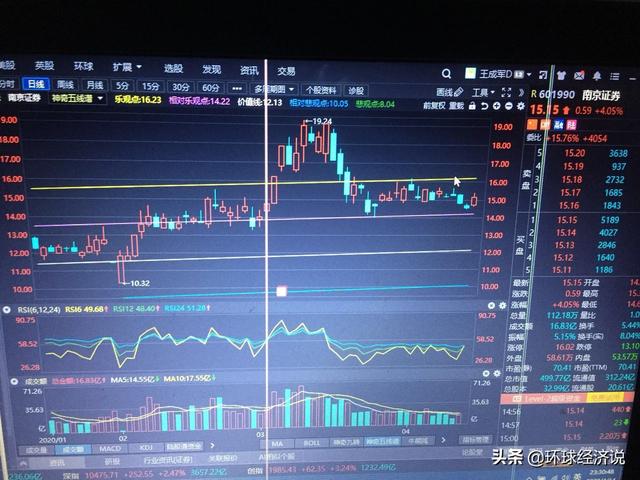The image size is (640, 480).
Task: Open the 选股 stock picker menu
Action: (x=173, y=68)
